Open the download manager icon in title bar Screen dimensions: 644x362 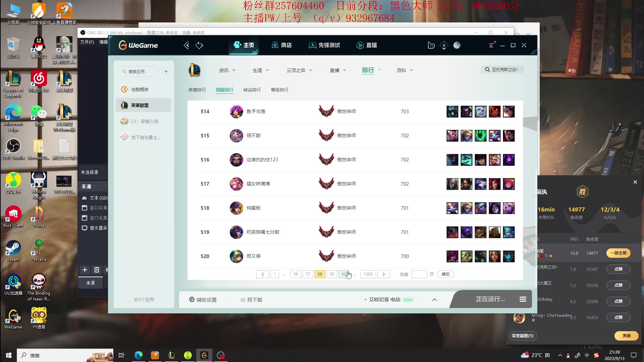click(x=444, y=45)
